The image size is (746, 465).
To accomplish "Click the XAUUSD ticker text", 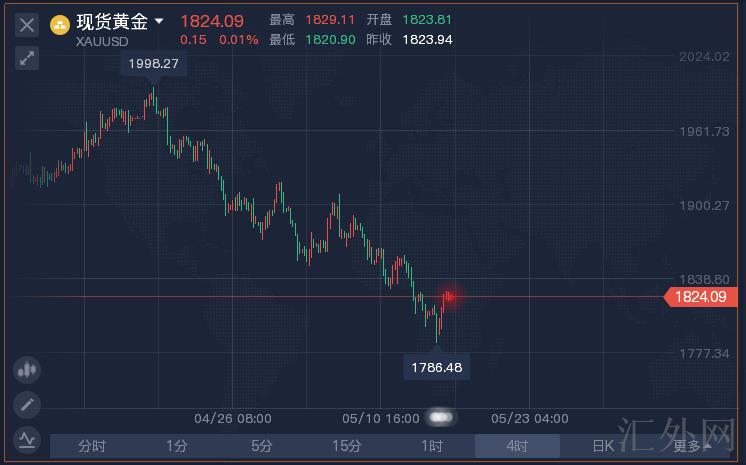I will coord(100,41).
